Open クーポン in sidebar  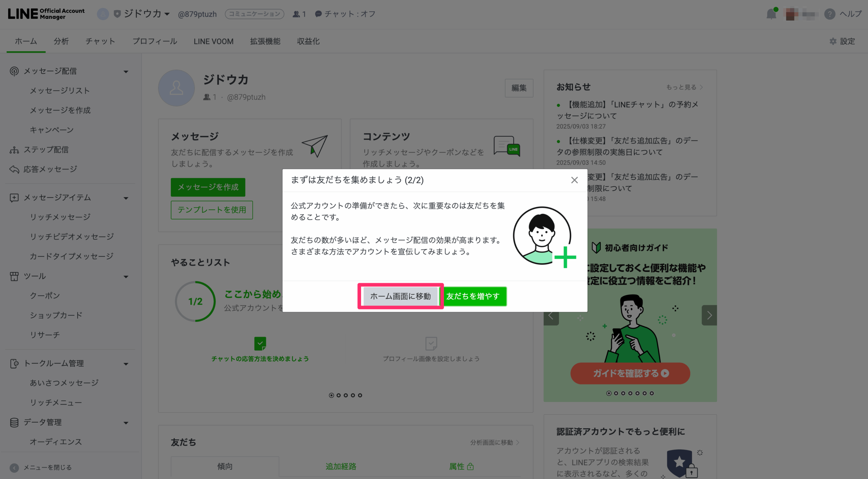[x=45, y=296]
